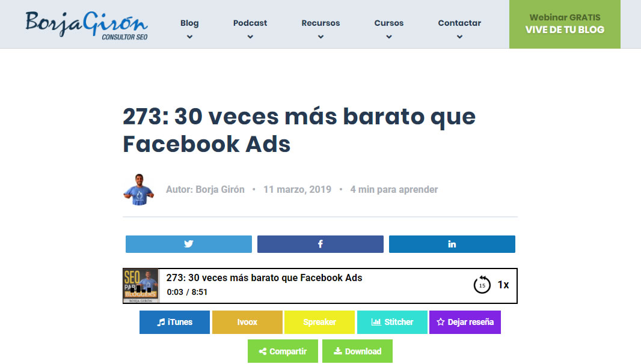The height and width of the screenshot is (364, 641).
Task: Rewind the podcast 15 seconds
Action: tap(482, 285)
